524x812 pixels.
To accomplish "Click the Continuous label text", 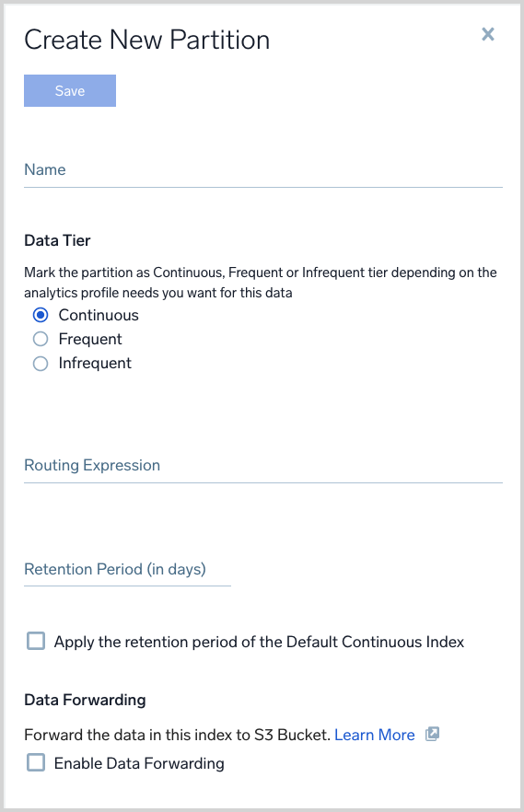I will pyautogui.click(x=99, y=315).
